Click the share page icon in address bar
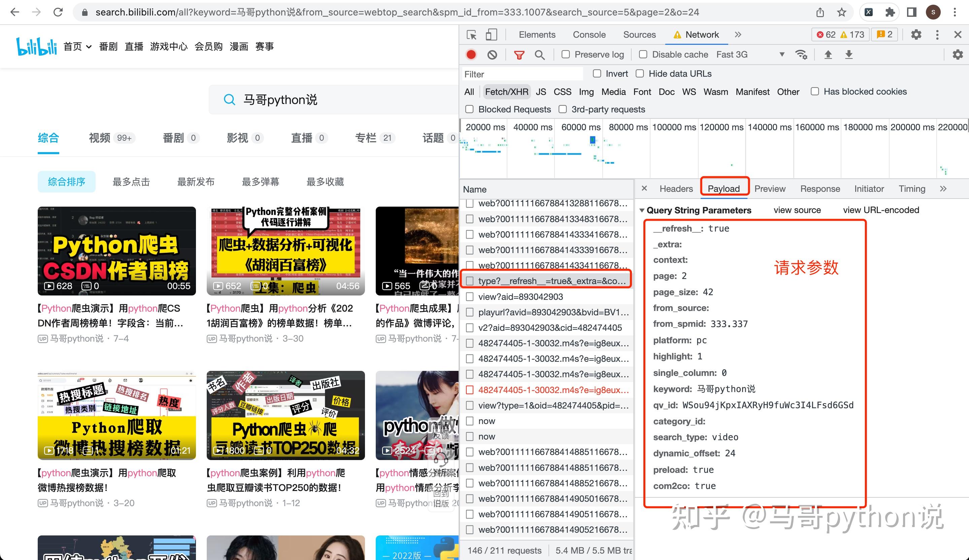 click(x=820, y=12)
